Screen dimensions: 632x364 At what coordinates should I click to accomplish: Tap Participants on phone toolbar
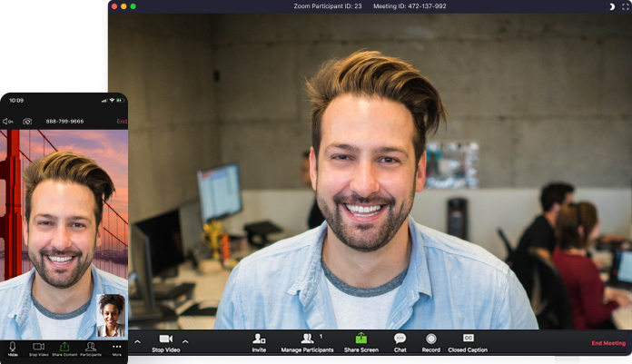[x=91, y=349]
